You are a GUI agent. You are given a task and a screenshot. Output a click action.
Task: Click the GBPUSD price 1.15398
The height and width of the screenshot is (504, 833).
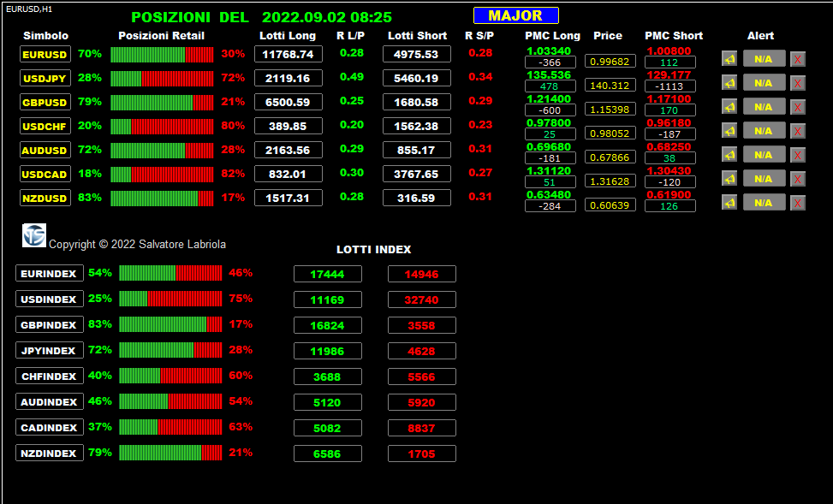tap(610, 109)
